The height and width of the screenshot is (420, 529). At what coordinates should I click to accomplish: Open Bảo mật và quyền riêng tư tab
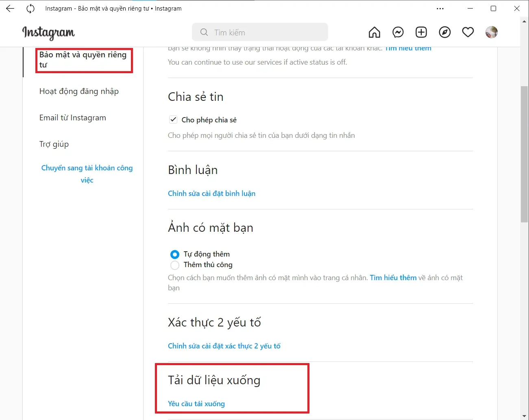(84, 60)
